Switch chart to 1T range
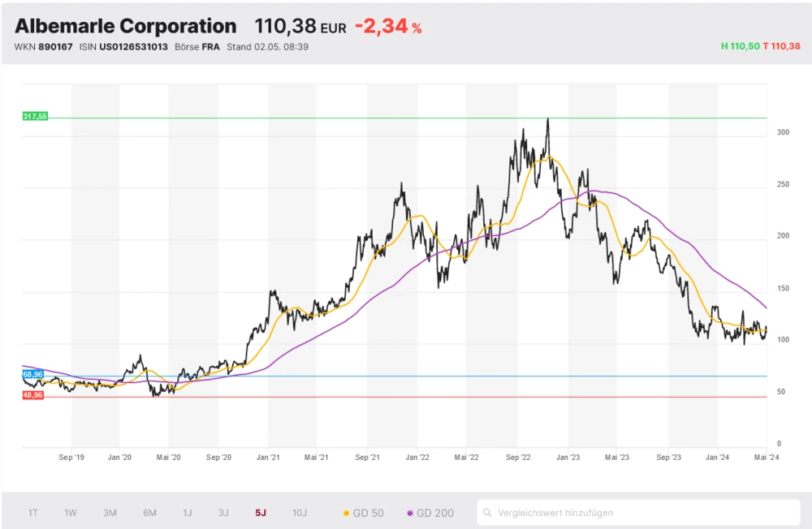The height and width of the screenshot is (529, 812). [33, 513]
